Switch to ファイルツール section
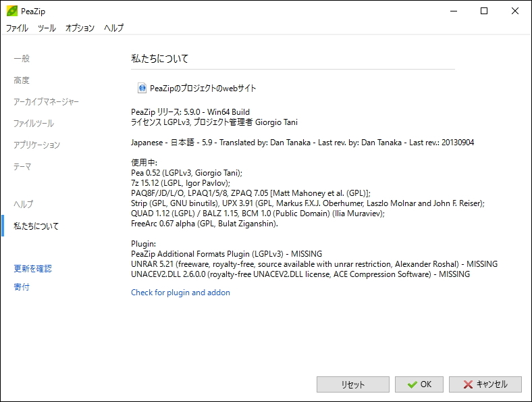Viewport: 532px width, 402px height. click(x=34, y=123)
